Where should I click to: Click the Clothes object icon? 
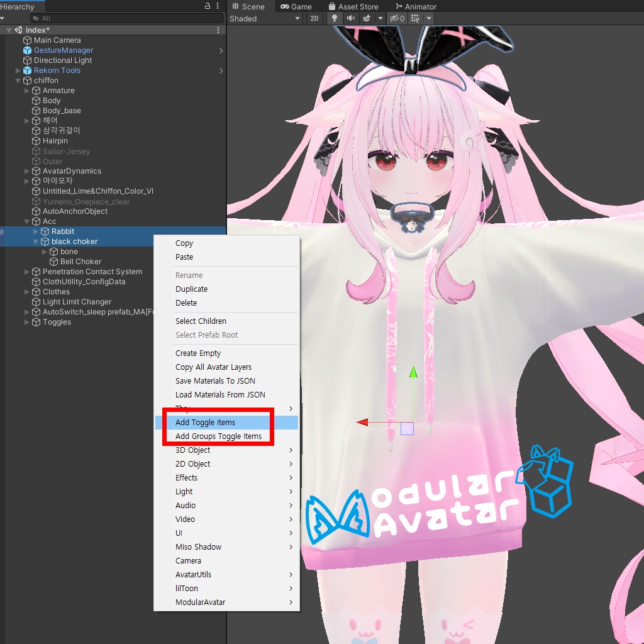tap(36, 292)
